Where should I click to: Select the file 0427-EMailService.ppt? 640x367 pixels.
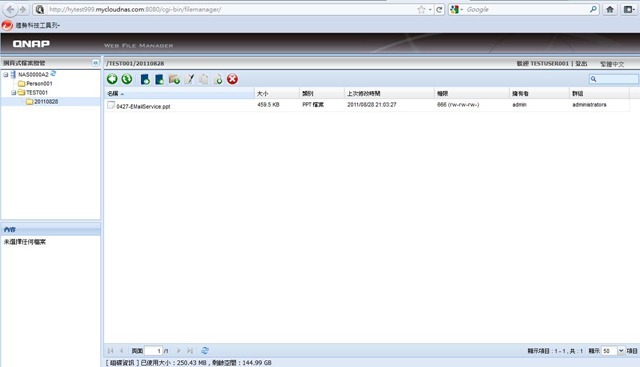(143, 107)
